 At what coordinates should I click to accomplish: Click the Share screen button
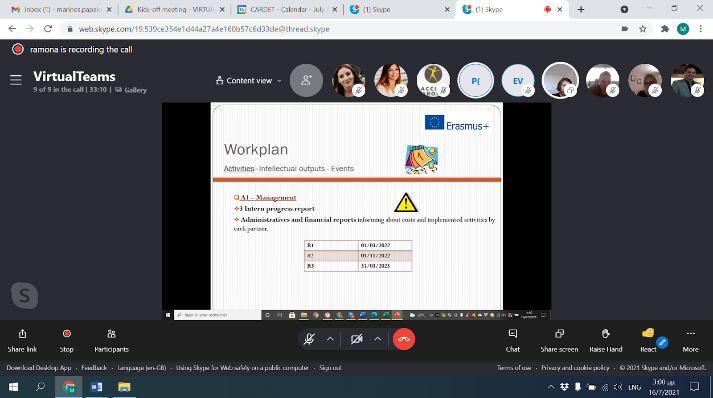559,341
